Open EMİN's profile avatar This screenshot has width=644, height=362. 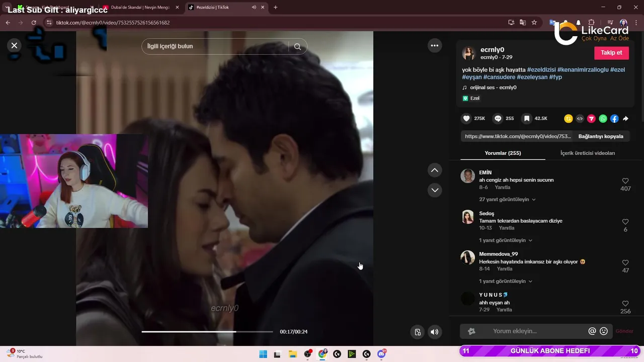click(467, 176)
